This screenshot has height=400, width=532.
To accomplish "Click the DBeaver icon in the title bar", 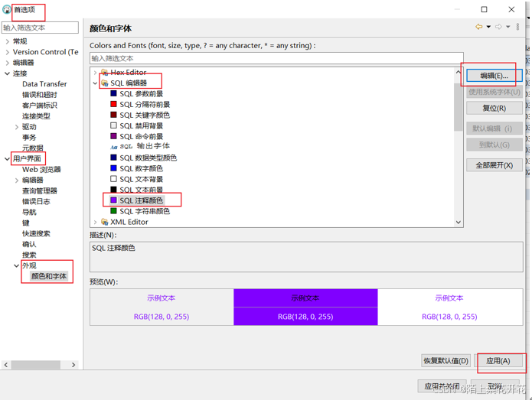I will (x=6, y=9).
